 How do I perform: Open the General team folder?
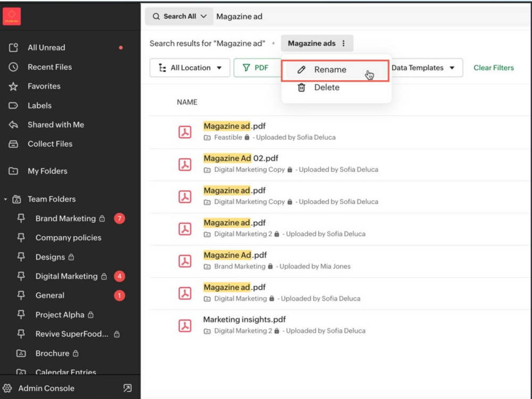pos(49,295)
